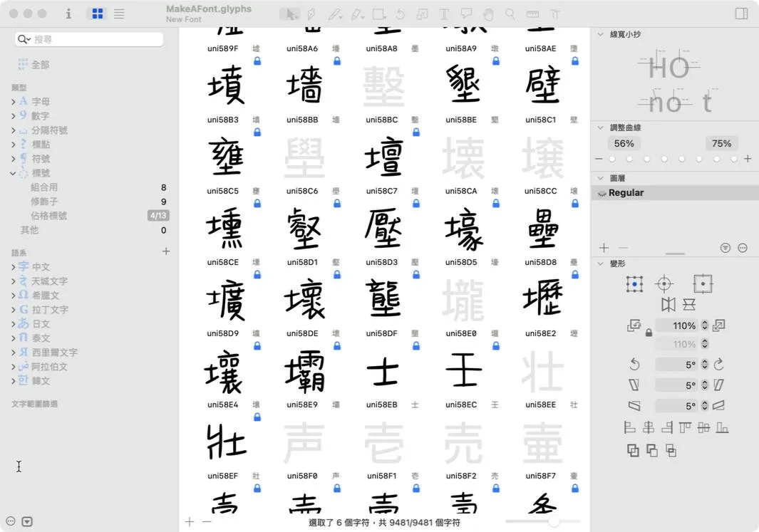Click the rotate clockwise icon
The image size is (759, 532).
point(719,365)
